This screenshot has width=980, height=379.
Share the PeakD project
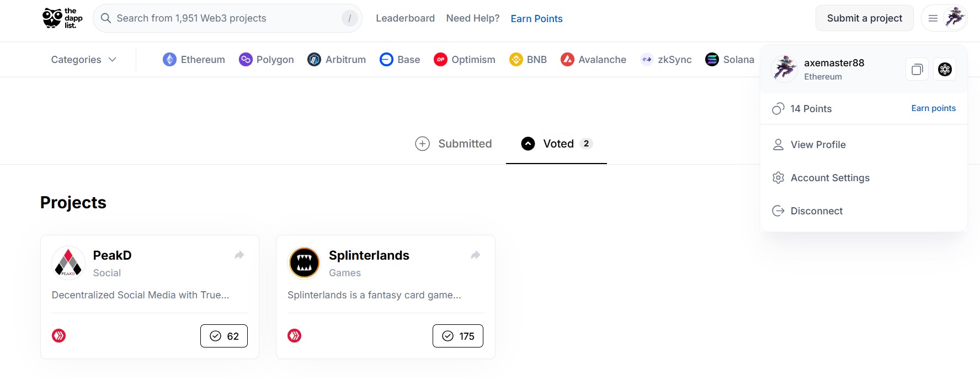[x=239, y=255]
